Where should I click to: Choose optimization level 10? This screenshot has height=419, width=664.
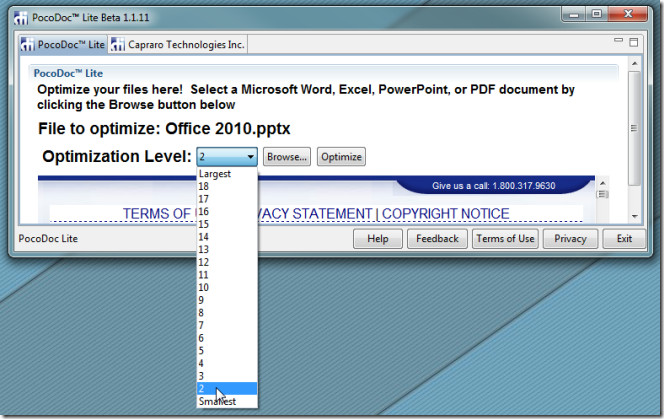point(227,288)
